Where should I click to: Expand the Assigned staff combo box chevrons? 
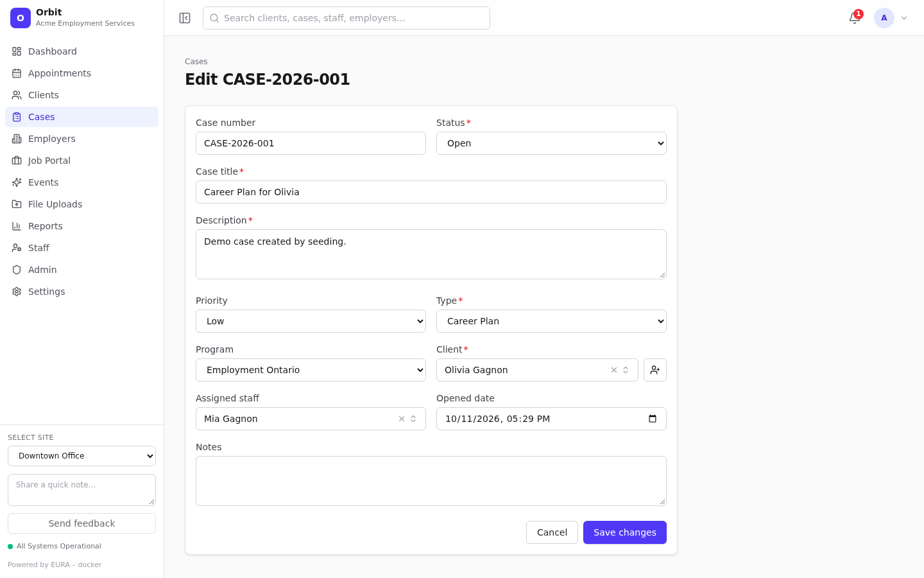[x=413, y=419]
